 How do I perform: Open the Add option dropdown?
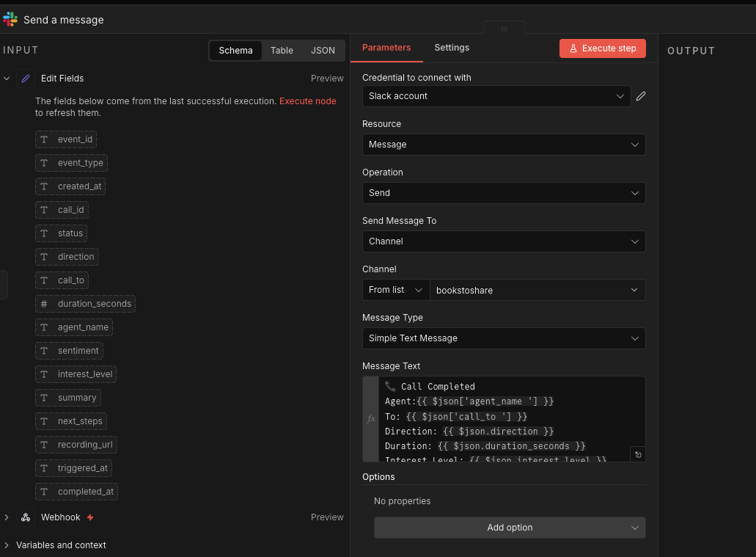pos(510,528)
